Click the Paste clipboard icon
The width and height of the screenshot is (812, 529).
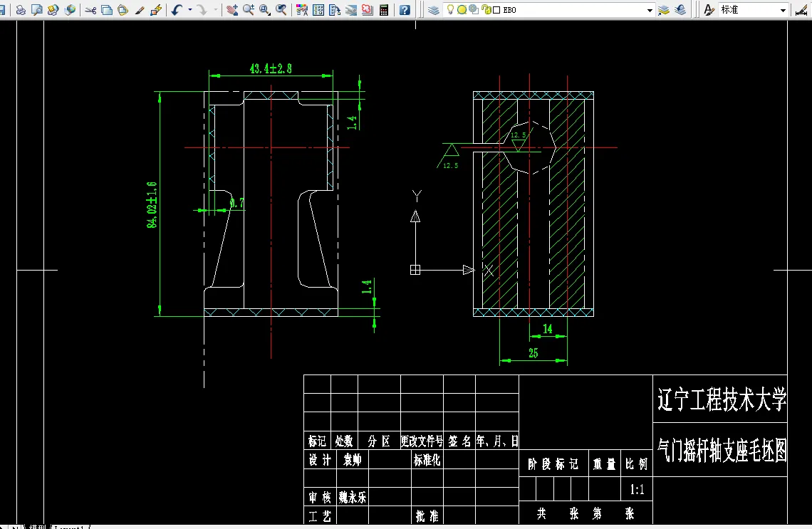point(123,10)
